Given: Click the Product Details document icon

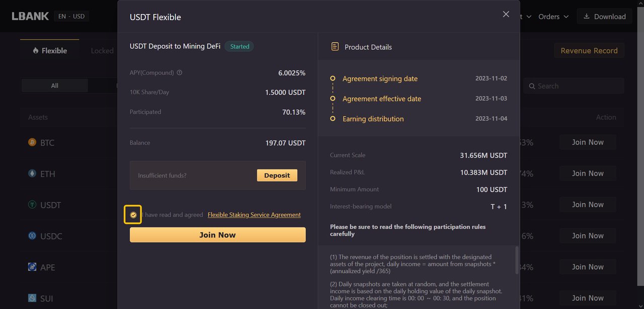Looking at the screenshot, I should click(x=335, y=47).
